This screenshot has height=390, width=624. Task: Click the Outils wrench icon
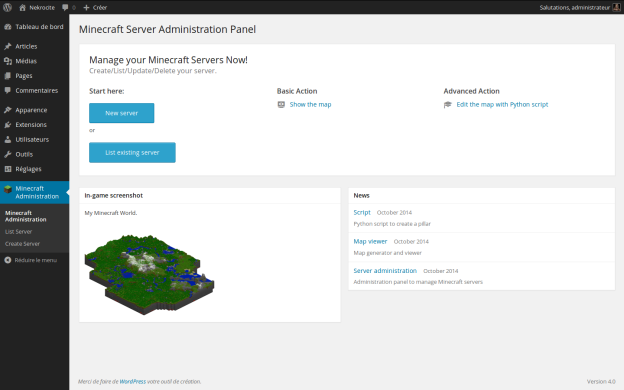8,154
